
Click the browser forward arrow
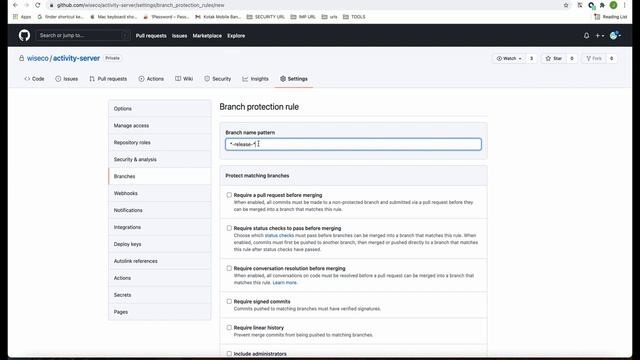click(x=27, y=5)
